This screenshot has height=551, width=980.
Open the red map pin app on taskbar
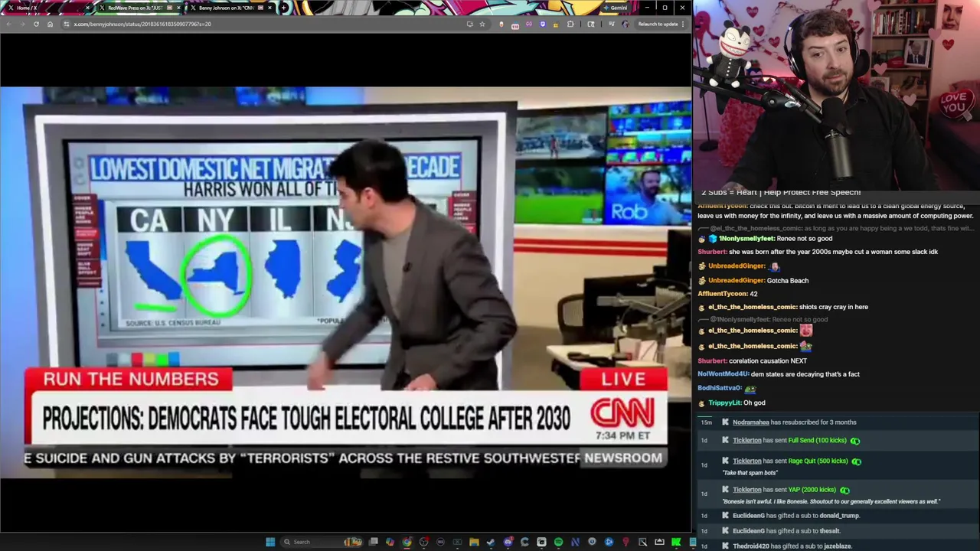tap(626, 542)
